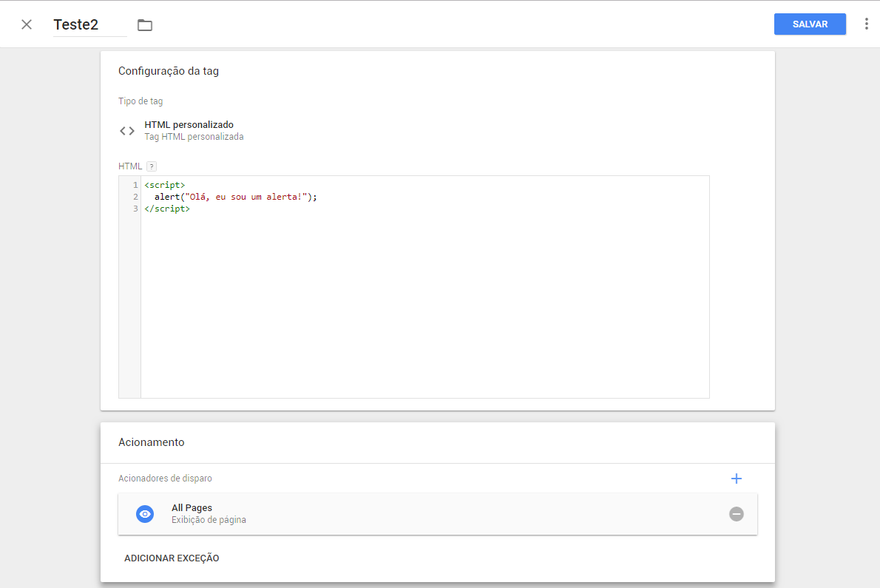
Task: Click the HTML help question mark icon
Action: (152, 166)
